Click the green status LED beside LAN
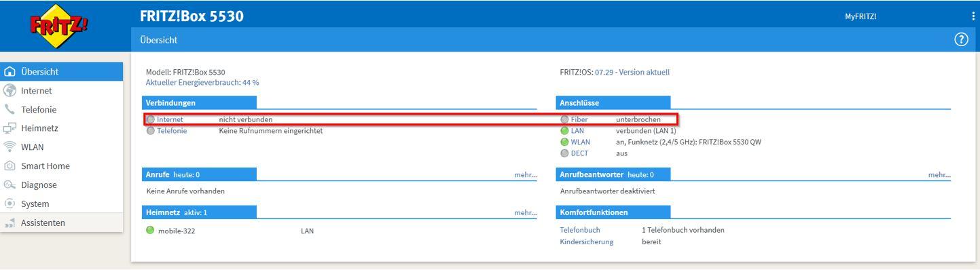Image resolution: width=980 pixels, height=270 pixels. (564, 131)
